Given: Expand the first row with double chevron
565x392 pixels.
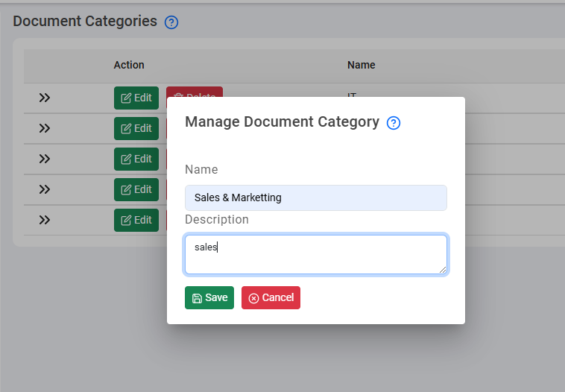Looking at the screenshot, I should [45, 98].
